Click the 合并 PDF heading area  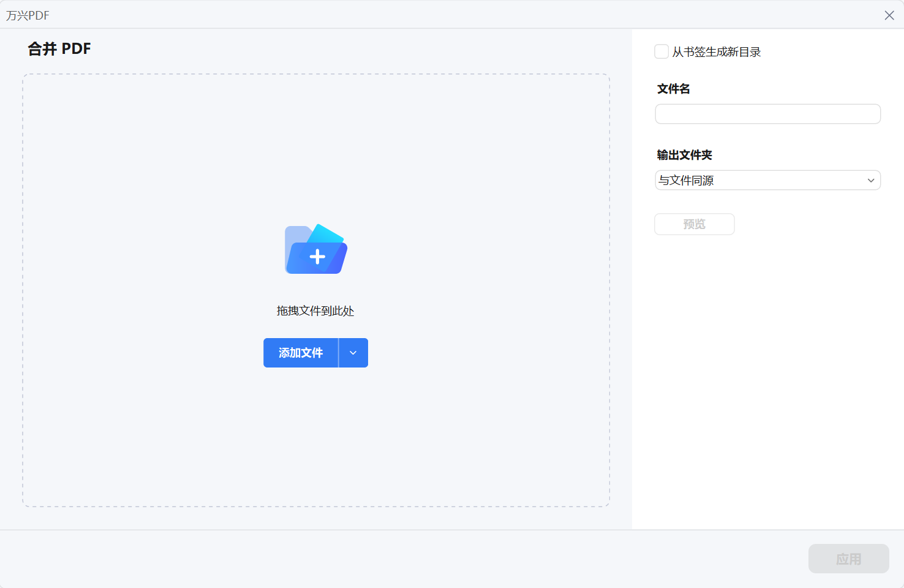[59, 49]
